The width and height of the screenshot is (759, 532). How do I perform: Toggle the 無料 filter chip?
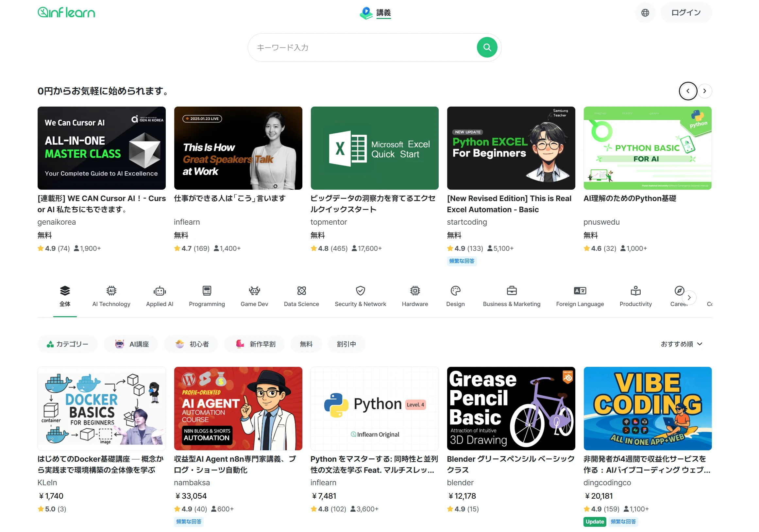coord(306,344)
